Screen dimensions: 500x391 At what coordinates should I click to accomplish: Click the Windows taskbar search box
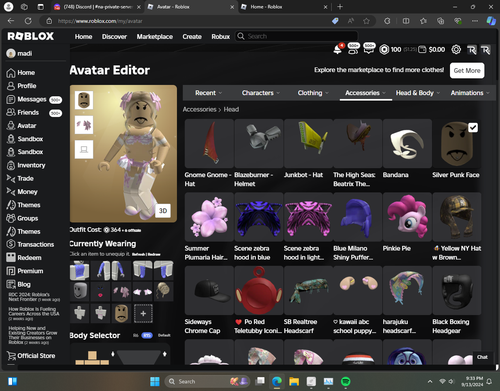[208, 381]
